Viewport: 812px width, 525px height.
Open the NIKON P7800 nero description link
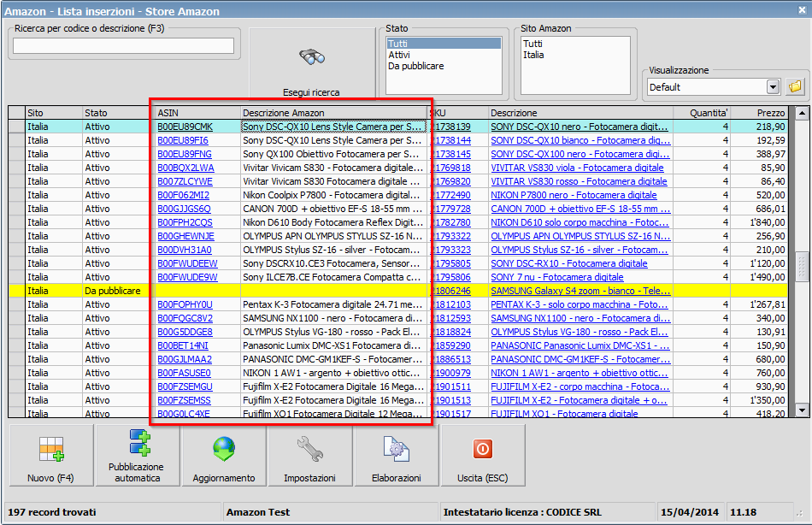[x=574, y=196]
